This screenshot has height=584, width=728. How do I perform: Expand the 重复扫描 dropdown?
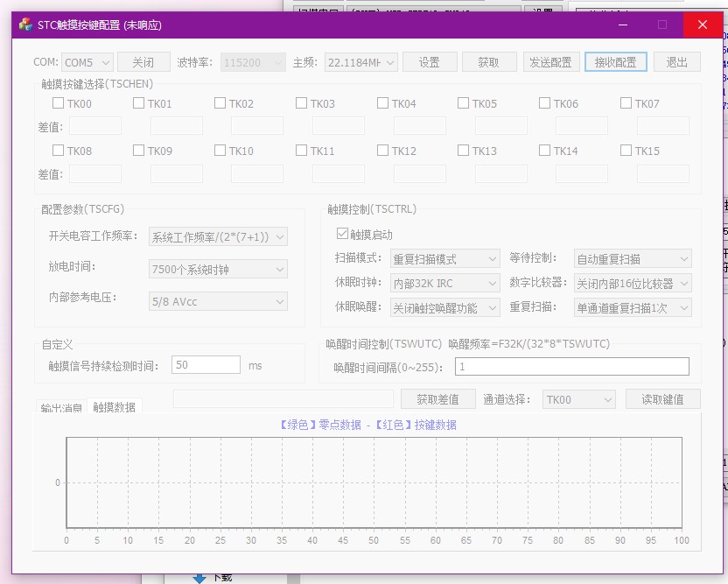[x=633, y=307]
